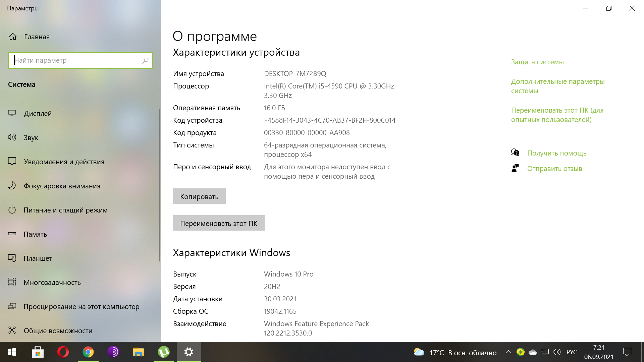Open Opera browser from taskbar
Screen dimensions: 644x362
click(x=63, y=352)
